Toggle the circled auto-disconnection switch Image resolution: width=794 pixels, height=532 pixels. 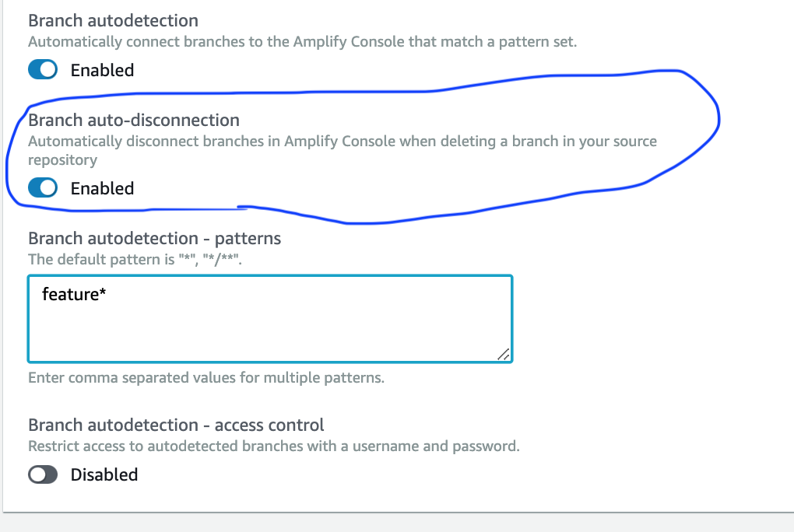click(x=43, y=187)
